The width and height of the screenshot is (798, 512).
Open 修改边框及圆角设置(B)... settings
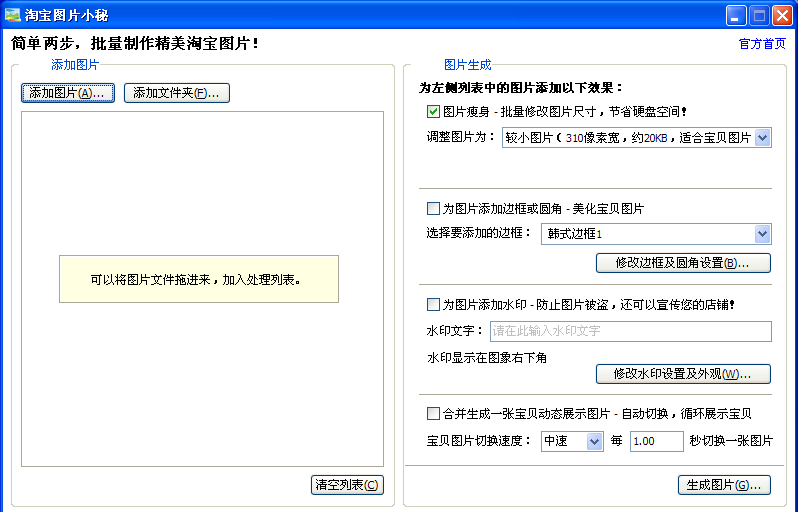pyautogui.click(x=683, y=263)
